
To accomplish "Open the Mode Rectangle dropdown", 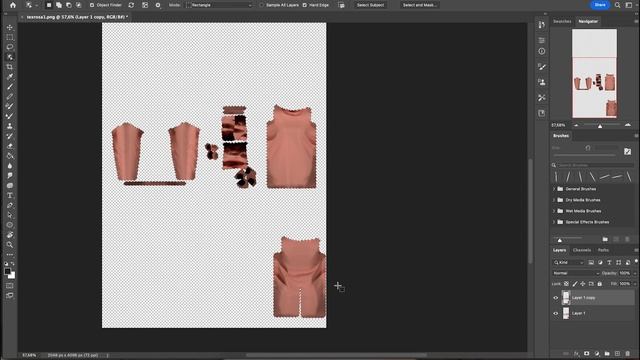I will (220, 5).
